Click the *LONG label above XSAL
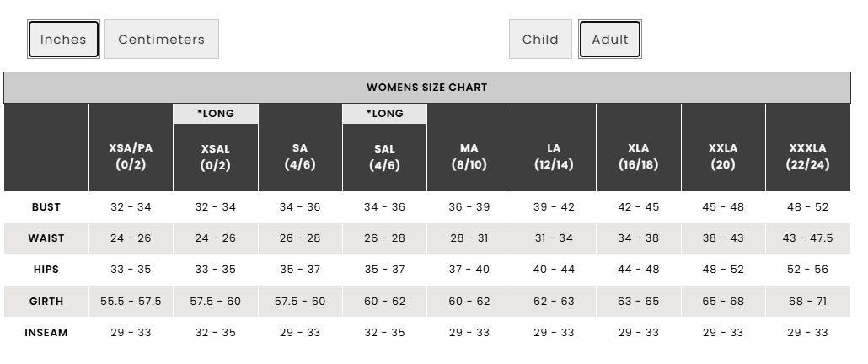This screenshot has height=364, width=868. pos(216,114)
